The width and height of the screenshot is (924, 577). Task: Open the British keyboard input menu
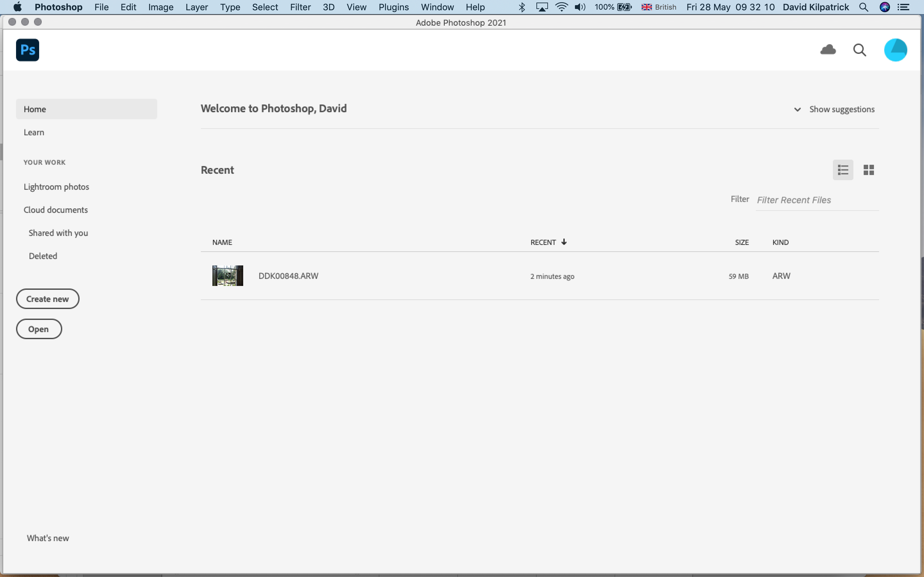click(658, 7)
